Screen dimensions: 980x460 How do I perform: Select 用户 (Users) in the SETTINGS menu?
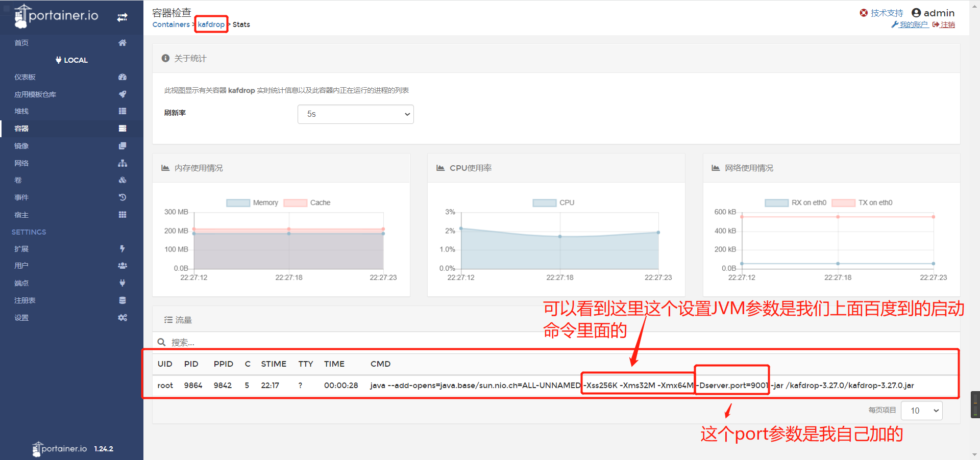(x=122, y=265)
